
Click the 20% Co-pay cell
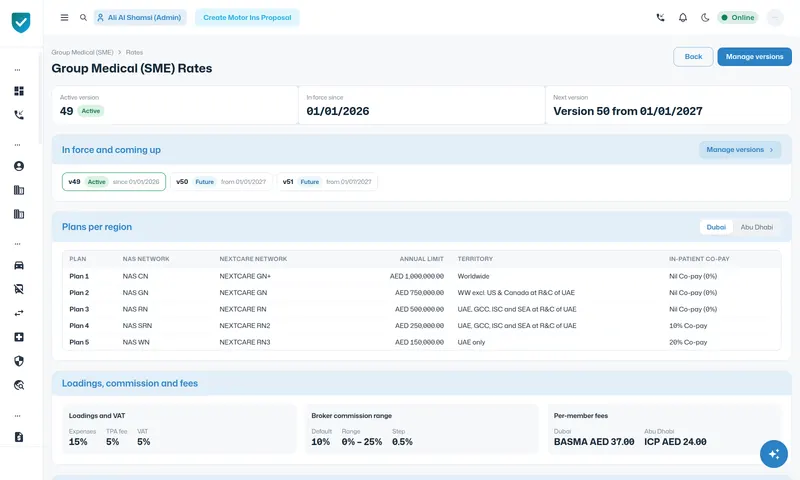pyautogui.click(x=688, y=342)
